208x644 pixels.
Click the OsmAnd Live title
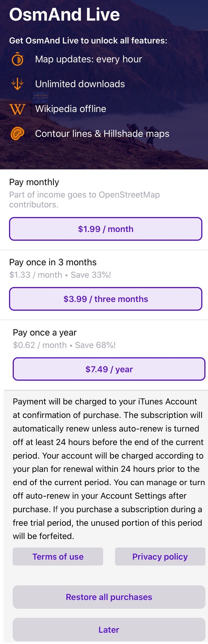tap(65, 14)
